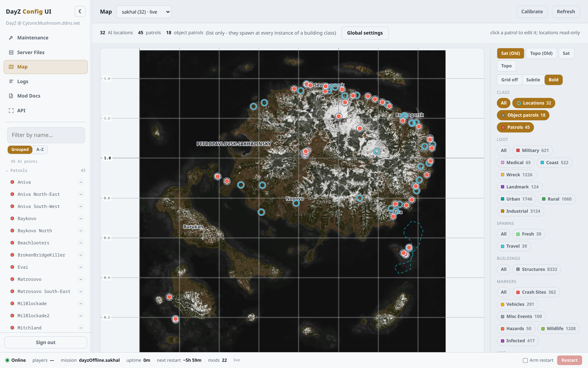Toggle Urban 1746 loot filter
The height and width of the screenshot is (368, 588).
point(516,199)
